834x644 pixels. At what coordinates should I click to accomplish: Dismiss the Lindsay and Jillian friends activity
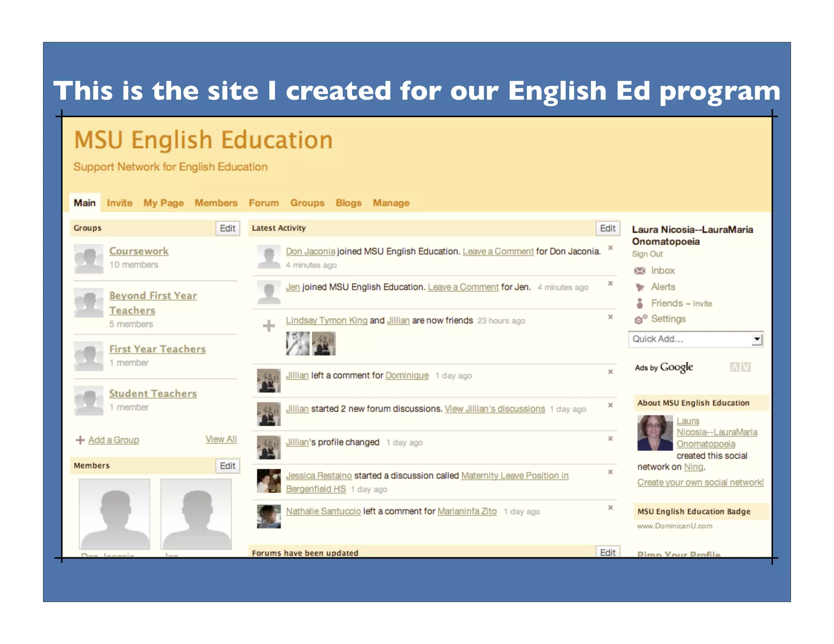tap(610, 317)
